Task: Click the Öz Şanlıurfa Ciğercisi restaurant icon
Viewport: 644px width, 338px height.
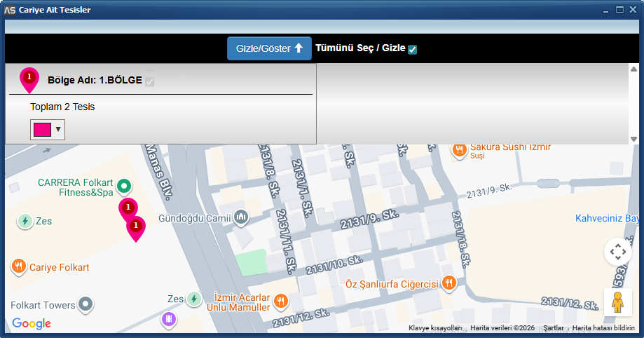Action: [x=449, y=283]
